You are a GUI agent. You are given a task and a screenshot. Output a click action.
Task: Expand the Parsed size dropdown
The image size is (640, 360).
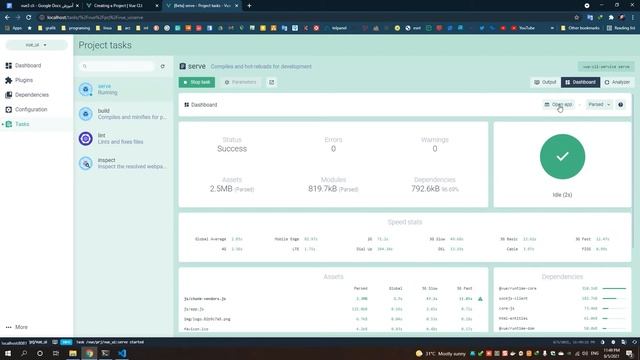click(x=599, y=104)
